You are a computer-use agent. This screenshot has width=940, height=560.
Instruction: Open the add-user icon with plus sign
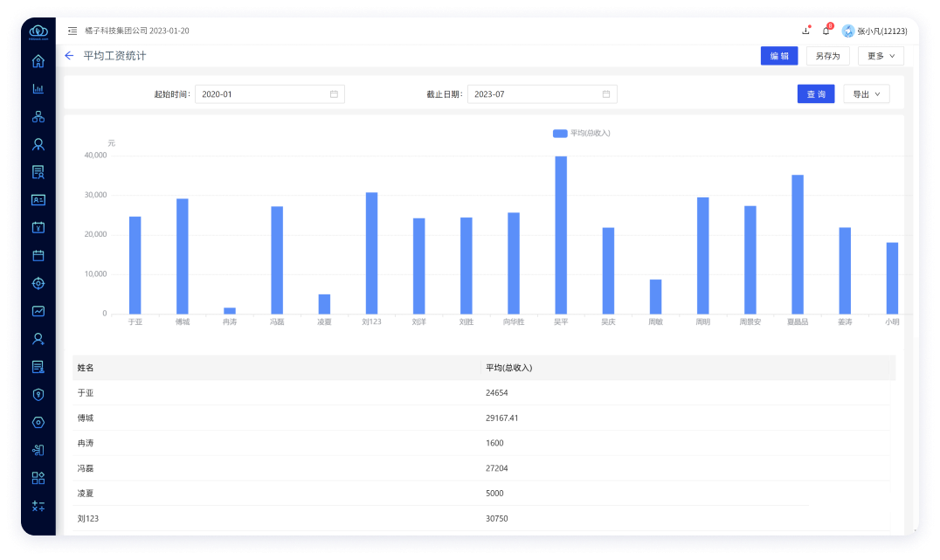(x=38, y=339)
